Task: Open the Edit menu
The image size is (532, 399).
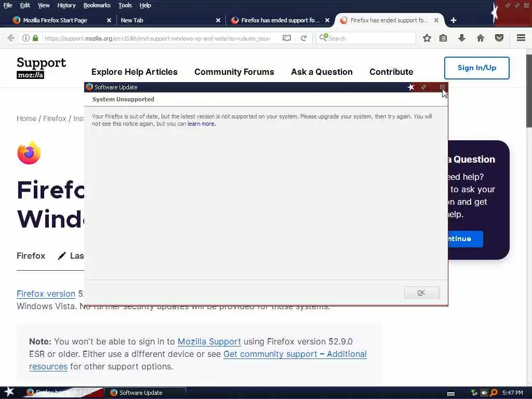Action: pyautogui.click(x=25, y=5)
